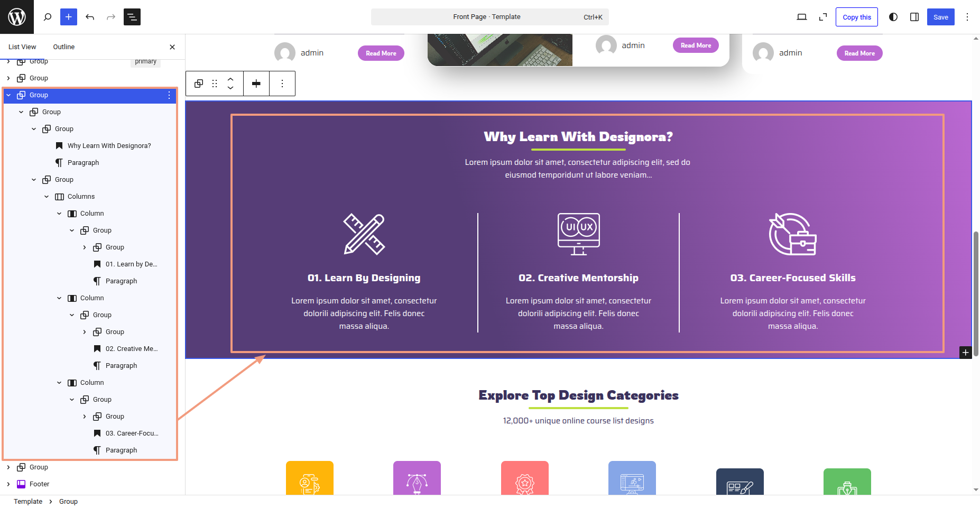Click the justify alignment icon in block toolbar
The image size is (980, 508).
coord(256,84)
